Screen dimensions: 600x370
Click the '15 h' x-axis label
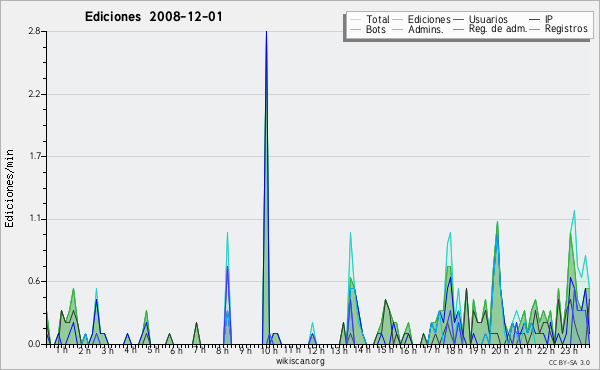pyautogui.click(x=385, y=350)
